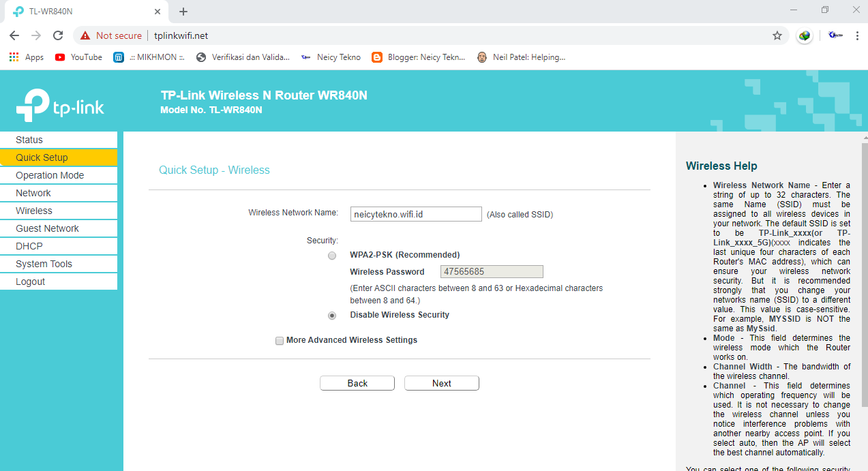Image resolution: width=868 pixels, height=471 pixels.
Task: Reload the page with refresh icon
Action: coord(58,35)
